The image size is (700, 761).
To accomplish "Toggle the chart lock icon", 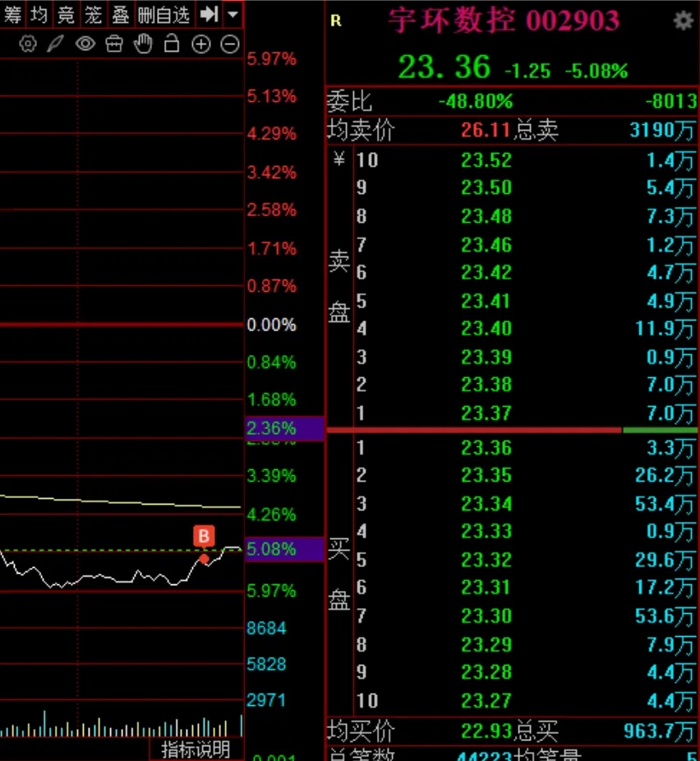I will [x=172, y=44].
